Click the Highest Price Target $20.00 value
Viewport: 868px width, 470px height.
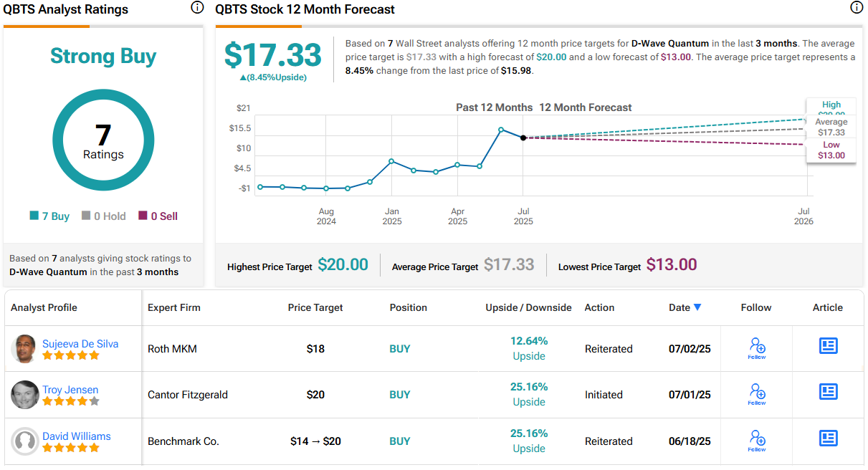click(x=343, y=264)
